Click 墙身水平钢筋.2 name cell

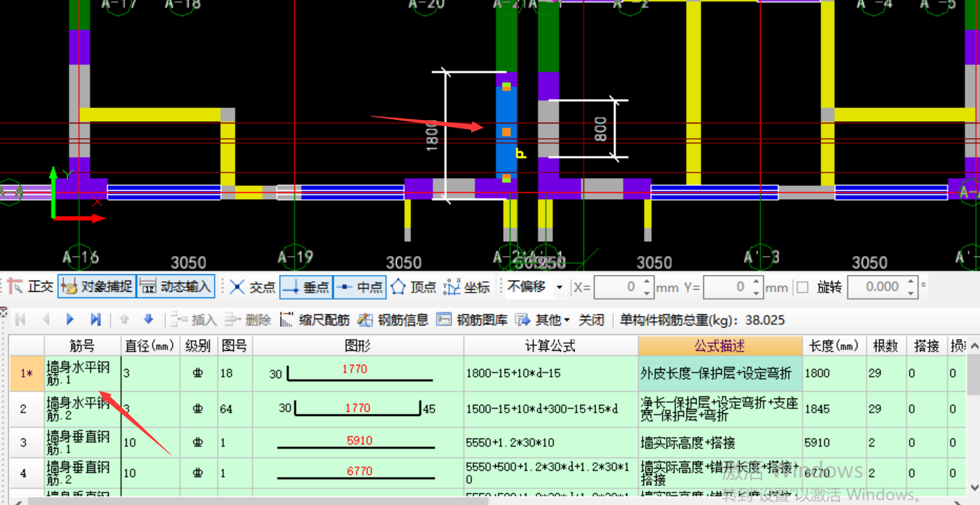(83, 409)
